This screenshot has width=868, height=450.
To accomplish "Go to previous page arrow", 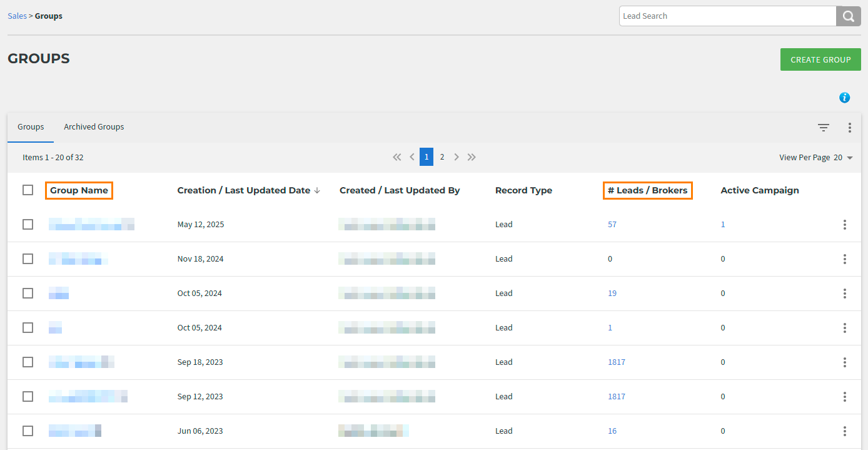I will (412, 157).
